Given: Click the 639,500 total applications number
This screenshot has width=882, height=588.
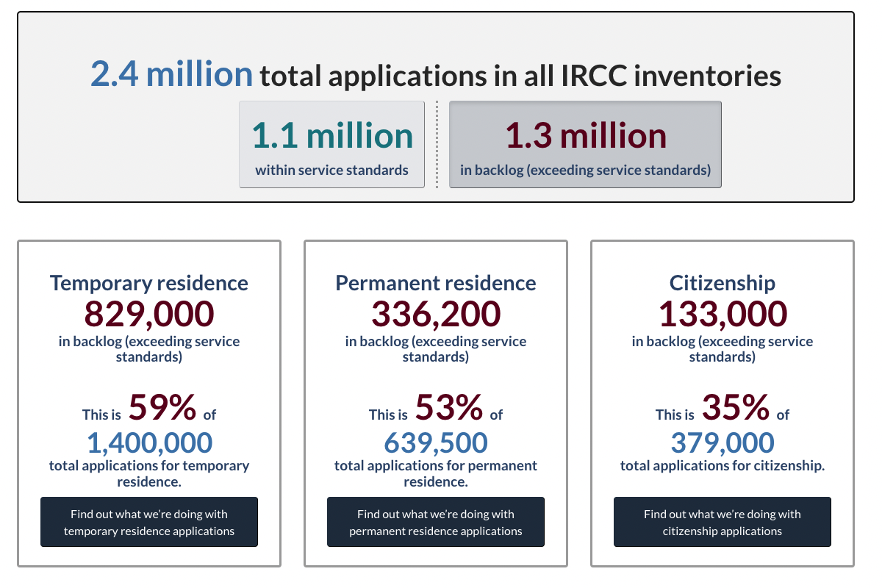Looking at the screenshot, I should point(436,443).
